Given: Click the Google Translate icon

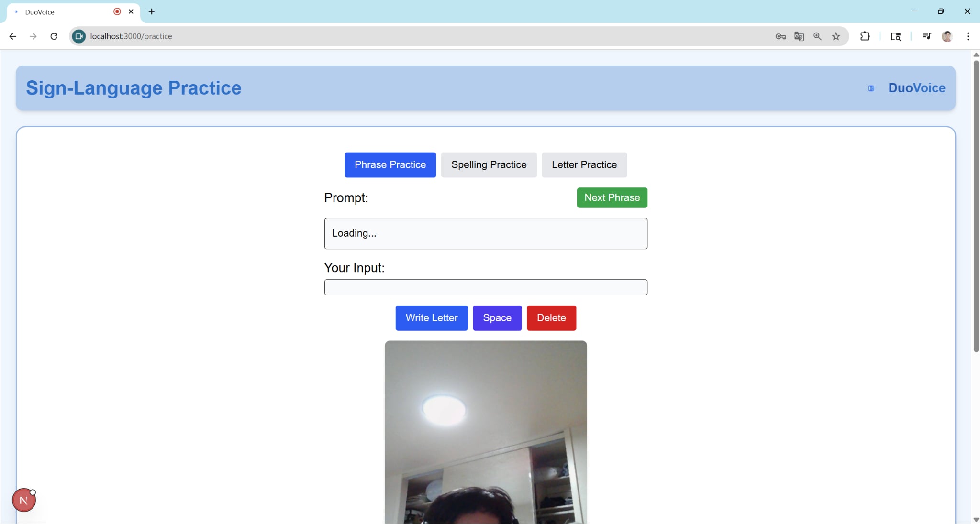Looking at the screenshot, I should (799, 36).
